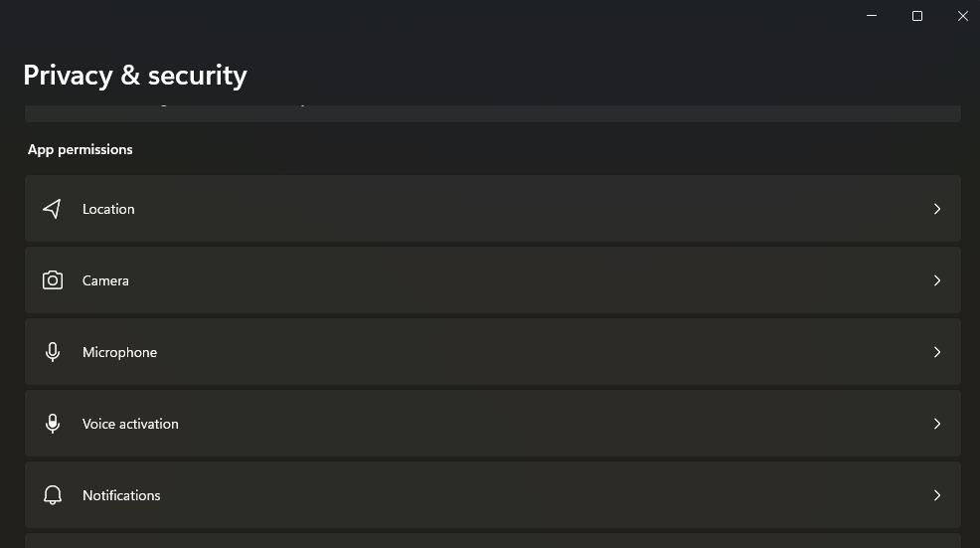Maximize the Settings window
This screenshot has height=548, width=980.
(x=917, y=16)
